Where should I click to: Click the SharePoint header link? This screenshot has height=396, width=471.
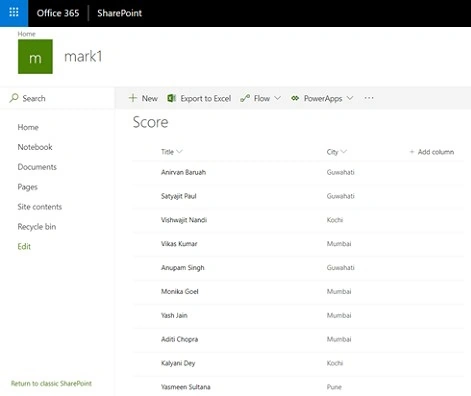[x=120, y=13]
